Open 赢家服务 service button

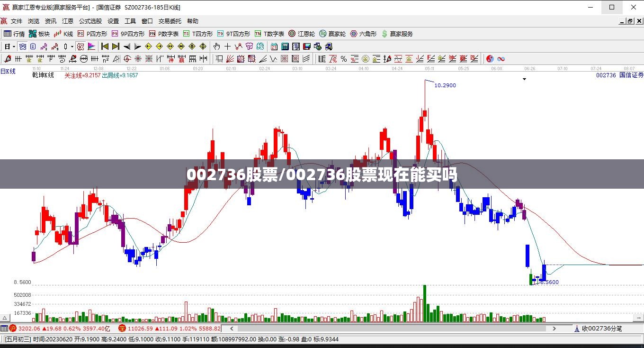pyautogui.click(x=397, y=34)
